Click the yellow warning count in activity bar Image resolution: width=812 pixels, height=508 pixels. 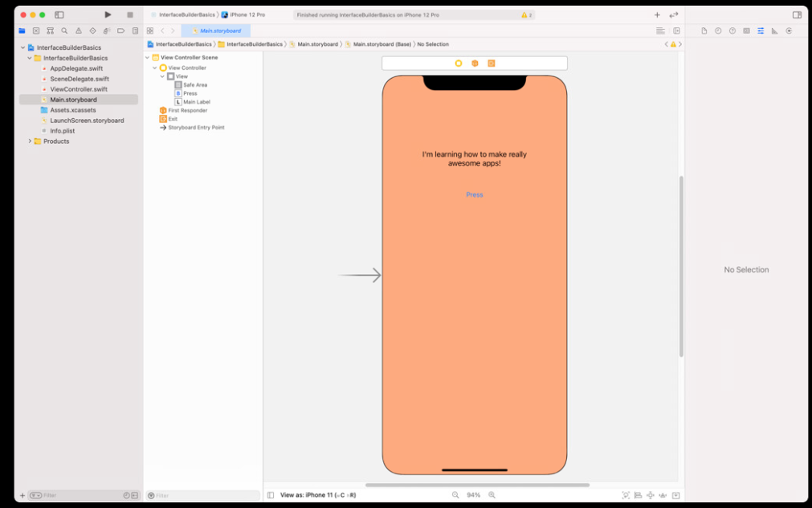527,15
